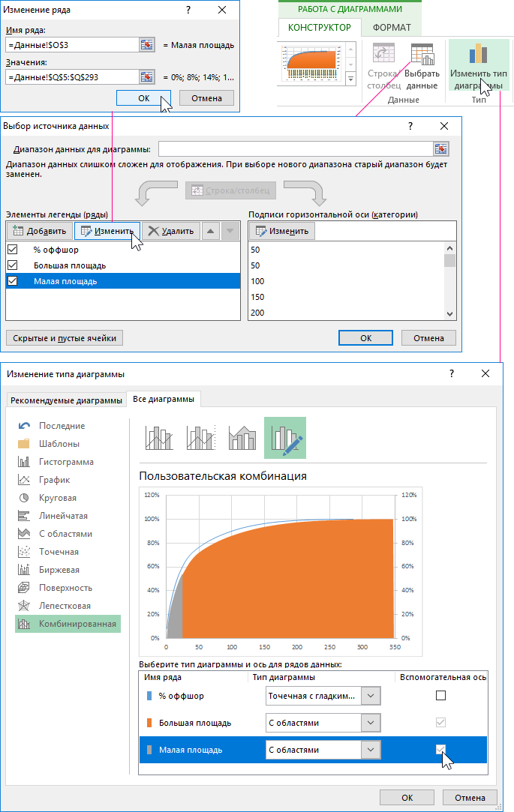Move series up with the up arrow
514x812 pixels.
point(211,231)
